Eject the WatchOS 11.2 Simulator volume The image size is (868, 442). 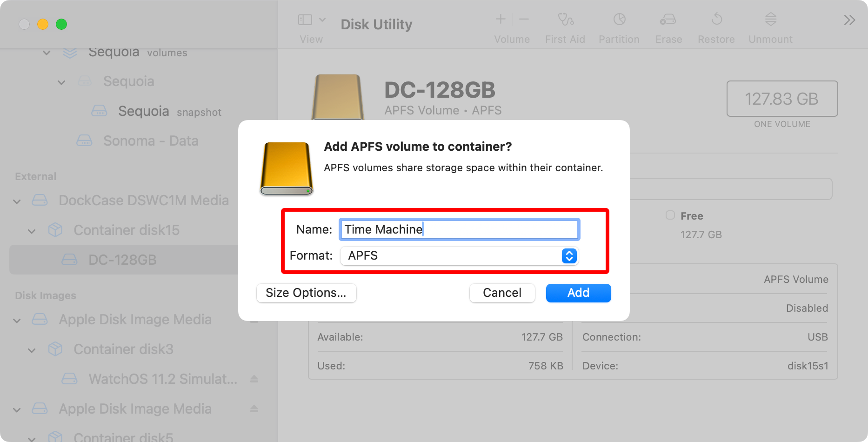click(254, 379)
